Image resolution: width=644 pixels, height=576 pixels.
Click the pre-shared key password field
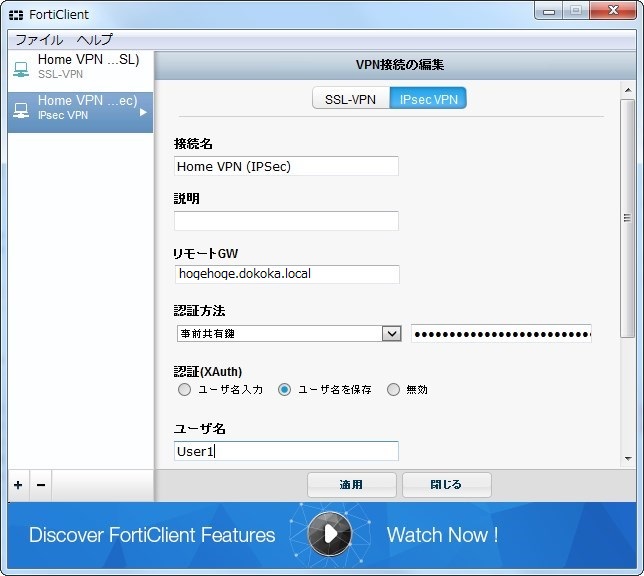pyautogui.click(x=501, y=333)
